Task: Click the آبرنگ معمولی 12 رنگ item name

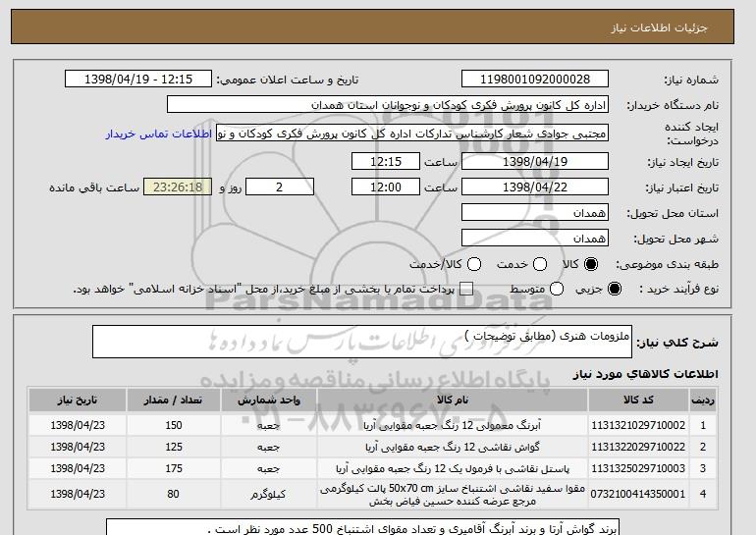Action: click(453, 426)
